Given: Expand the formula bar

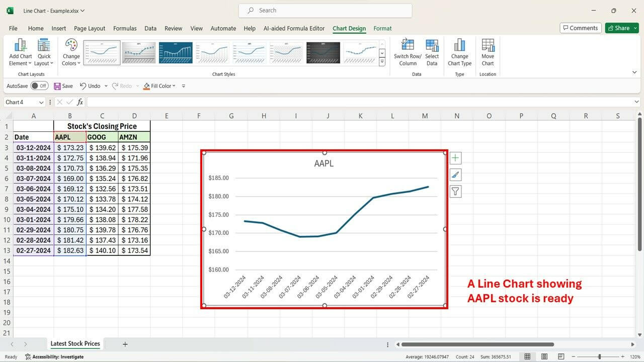Looking at the screenshot, I should [637, 102].
